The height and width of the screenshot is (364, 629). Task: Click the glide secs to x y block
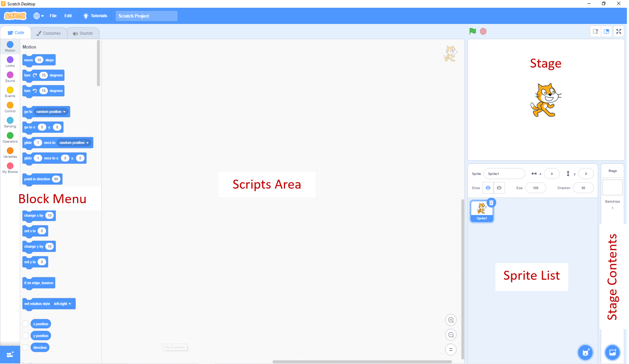(x=54, y=158)
